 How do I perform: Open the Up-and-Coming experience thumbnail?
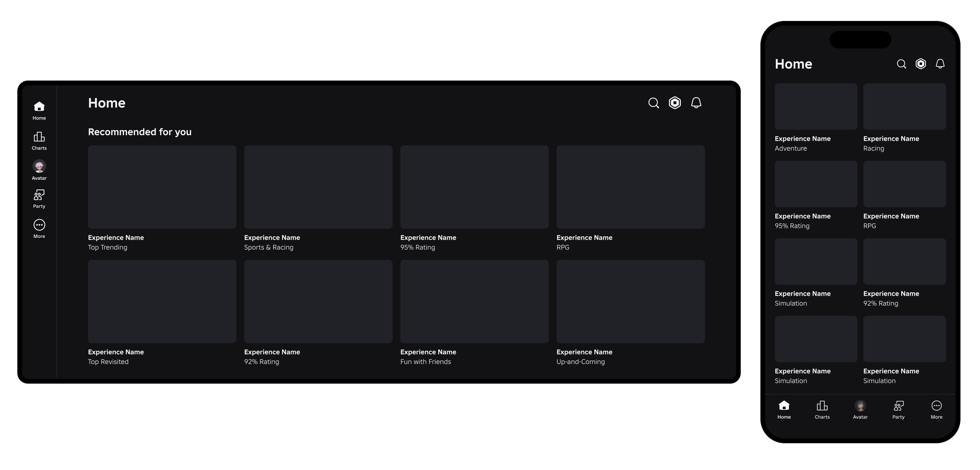pyautogui.click(x=631, y=301)
